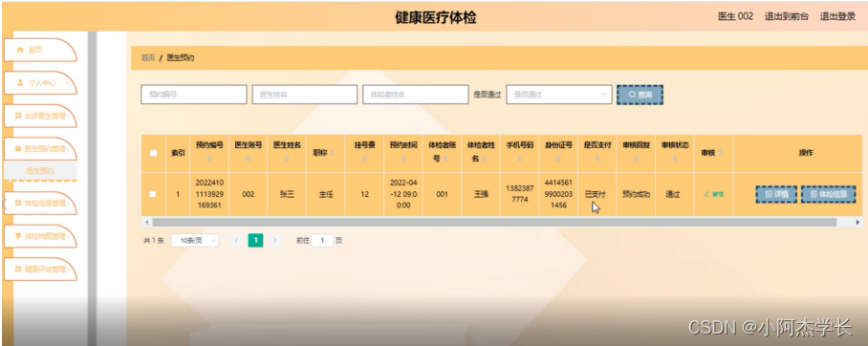Select page 1 in pagination
The height and width of the screenshot is (346, 868).
click(255, 241)
